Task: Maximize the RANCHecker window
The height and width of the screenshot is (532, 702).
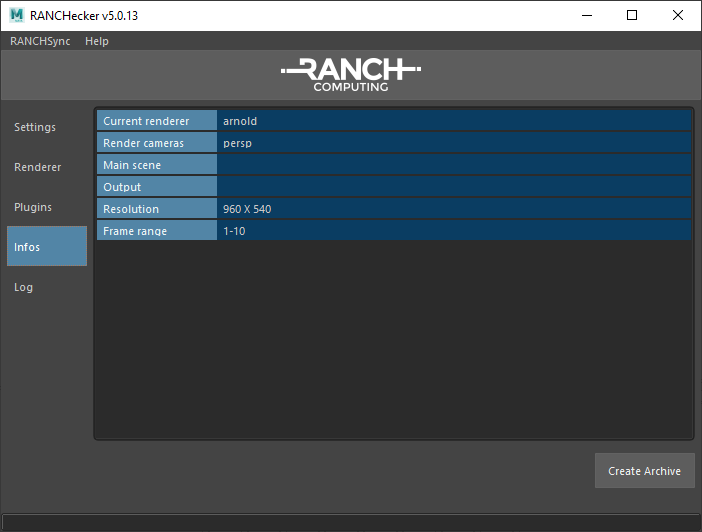Action: pyautogui.click(x=632, y=15)
